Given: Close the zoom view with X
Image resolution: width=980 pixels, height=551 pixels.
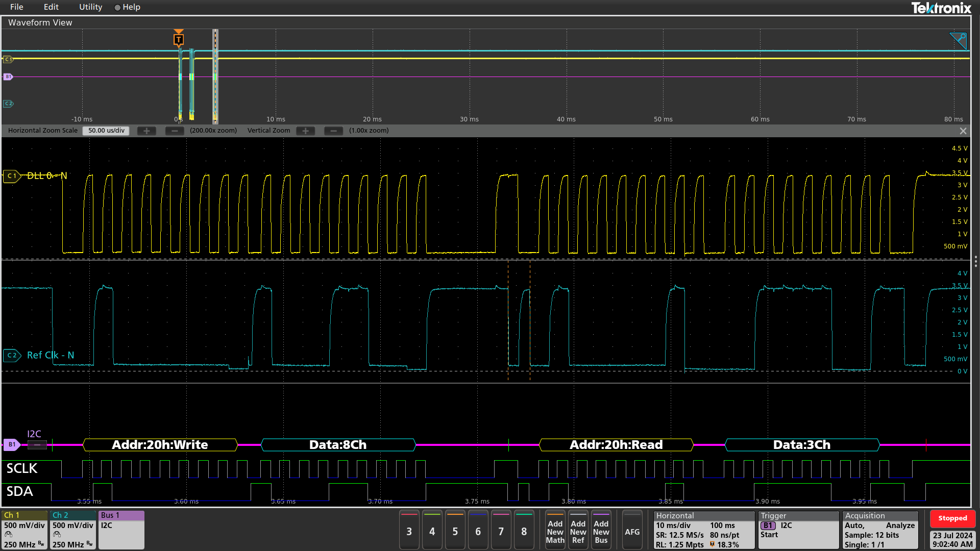Looking at the screenshot, I should point(963,131).
